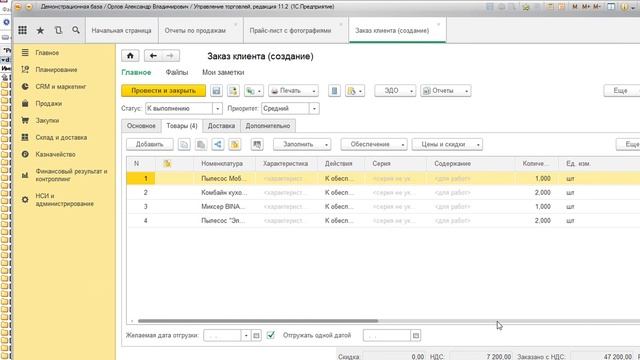
Task: Open calendar for single shipment date
Action: [416, 336]
